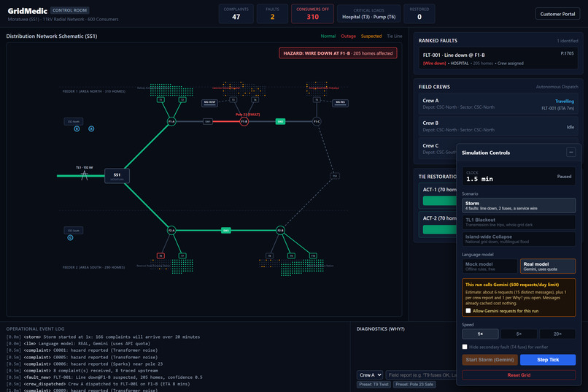The image size is (588, 392).
Task: Click the TL1 132 kV tower icon
Action: (x=85, y=174)
